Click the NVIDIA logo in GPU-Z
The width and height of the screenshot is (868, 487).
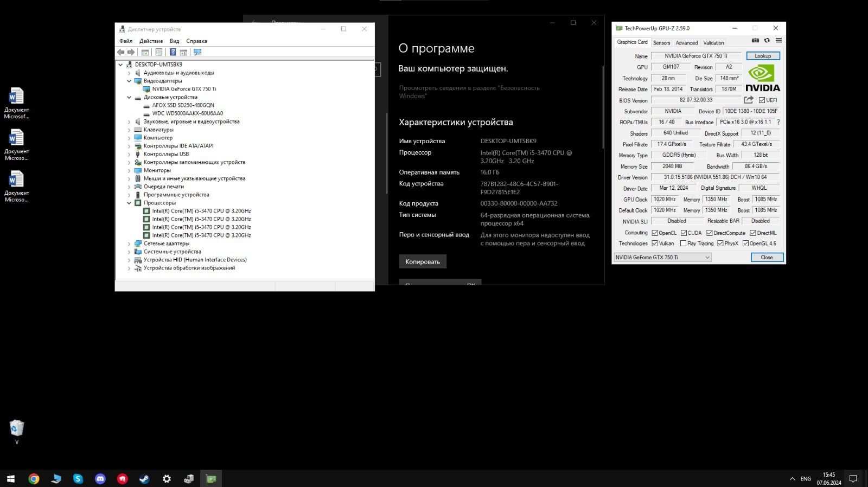762,79
